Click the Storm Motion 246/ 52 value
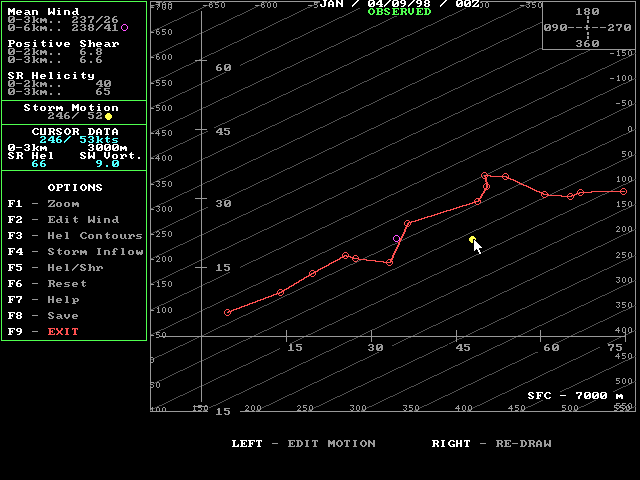 coord(75,116)
